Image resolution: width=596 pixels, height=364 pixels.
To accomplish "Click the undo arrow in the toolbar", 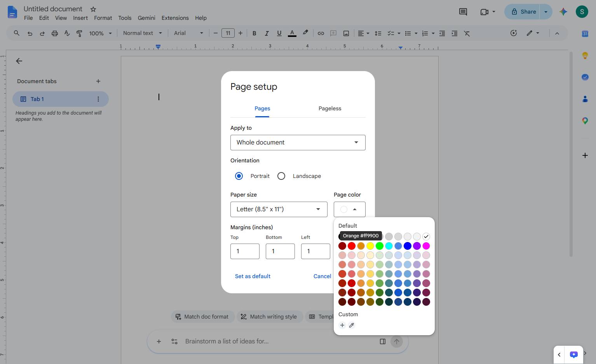I will coord(30,33).
